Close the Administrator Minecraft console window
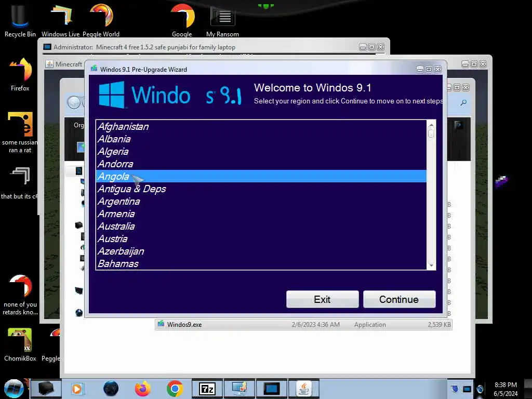Screen dimensions: 532x399 pyautogui.click(x=381, y=47)
